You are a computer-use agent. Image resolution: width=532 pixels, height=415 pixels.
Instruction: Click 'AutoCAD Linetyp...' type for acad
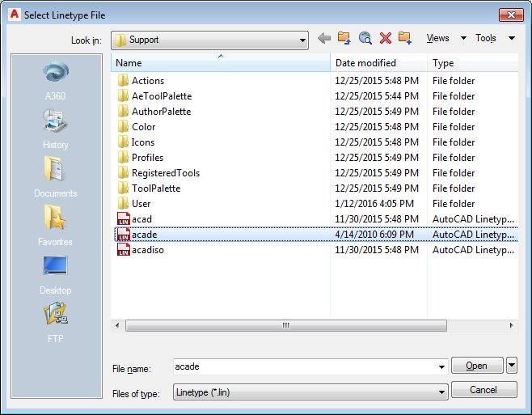473,218
